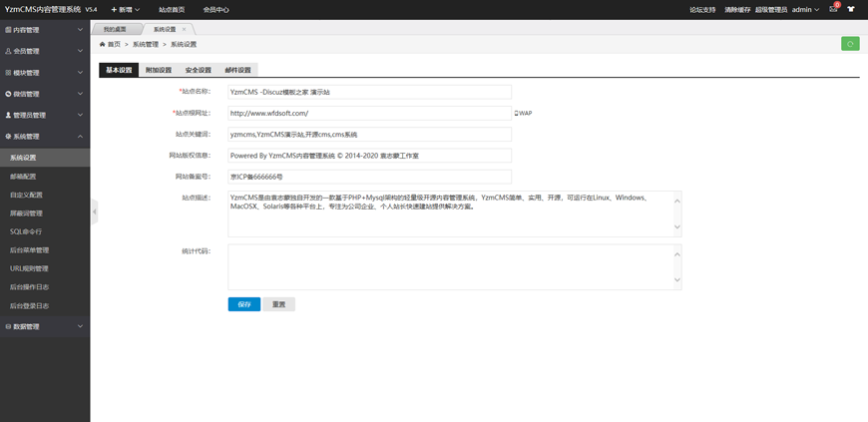Click into the 站点名称 input field
The height and width of the screenshot is (422, 868).
click(370, 92)
